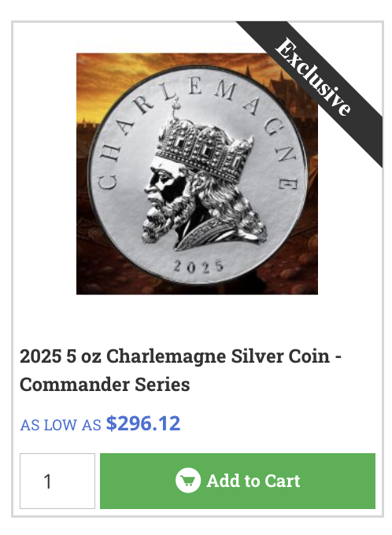Focus the quantity input field showing 1

click(57, 481)
